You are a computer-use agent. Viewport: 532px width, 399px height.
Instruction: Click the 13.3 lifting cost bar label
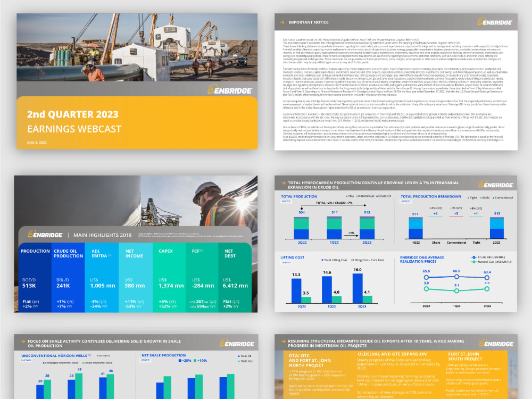pos(296,275)
